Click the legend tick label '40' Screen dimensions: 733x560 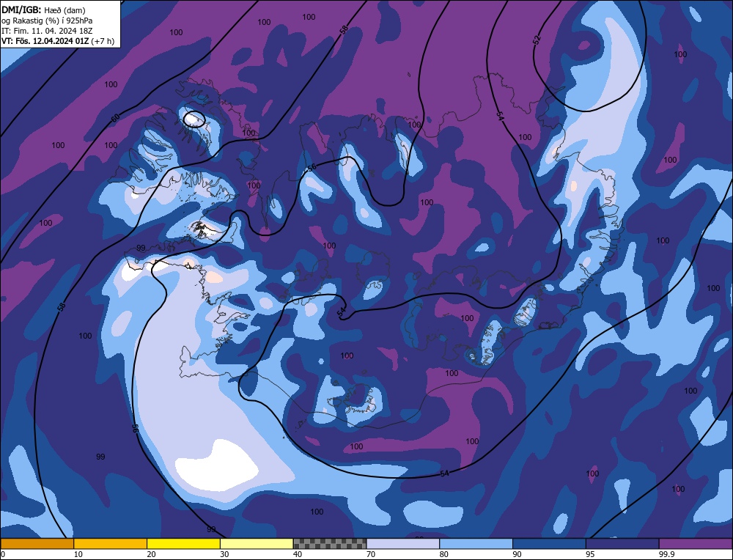coord(298,554)
